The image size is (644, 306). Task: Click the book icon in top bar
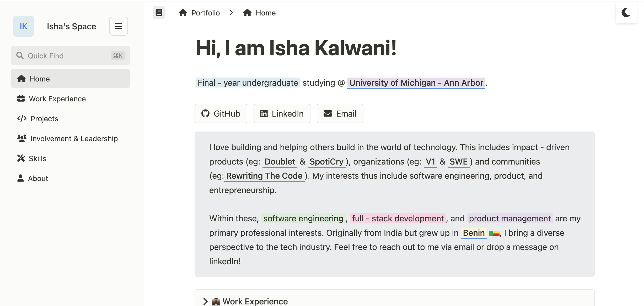(159, 13)
